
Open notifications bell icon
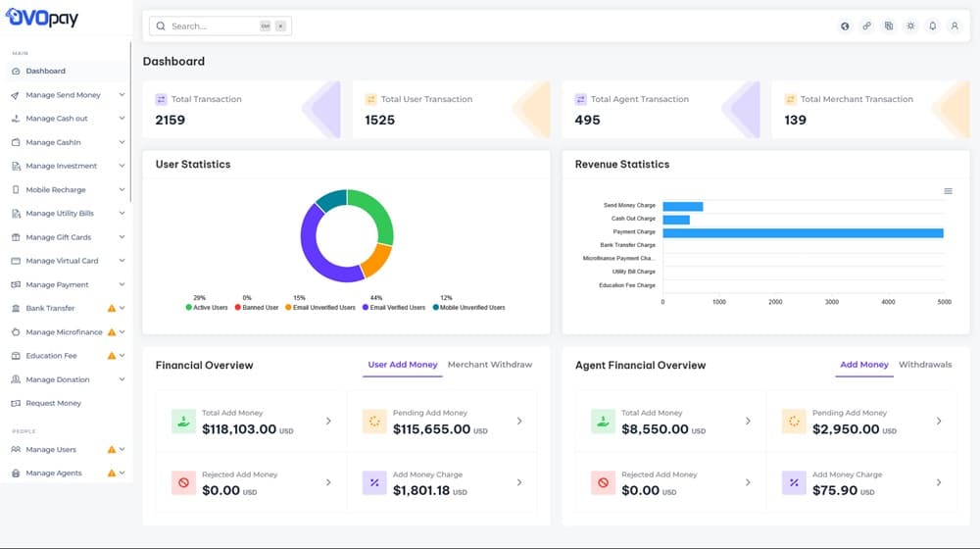[932, 26]
